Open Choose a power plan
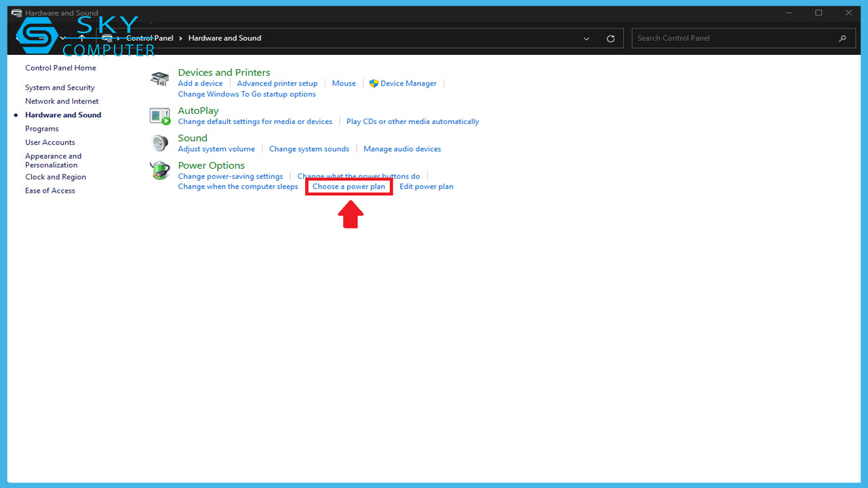The width and height of the screenshot is (868, 488). [349, 186]
